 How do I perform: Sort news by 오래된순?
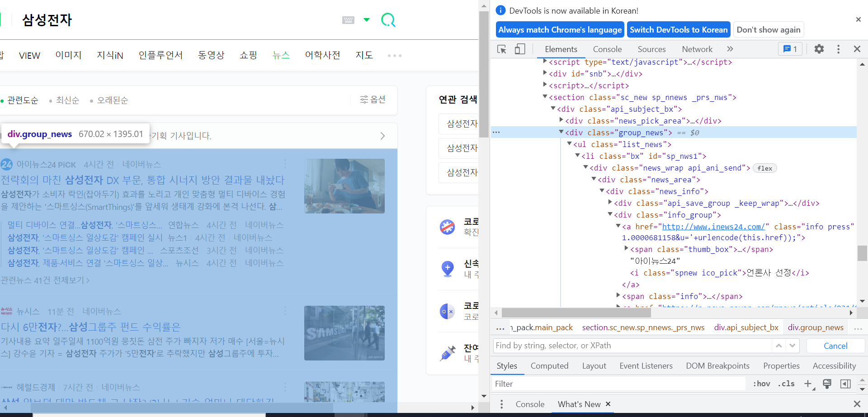(x=113, y=100)
